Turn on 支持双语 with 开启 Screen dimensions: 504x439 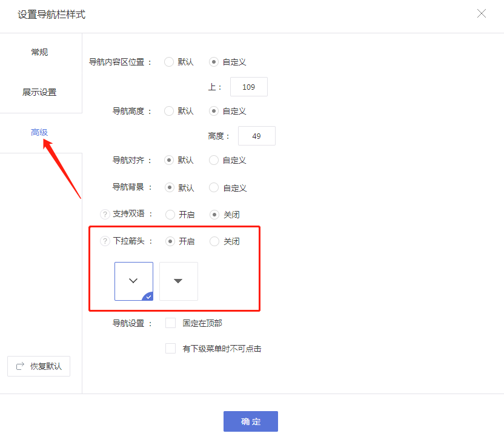(170, 215)
